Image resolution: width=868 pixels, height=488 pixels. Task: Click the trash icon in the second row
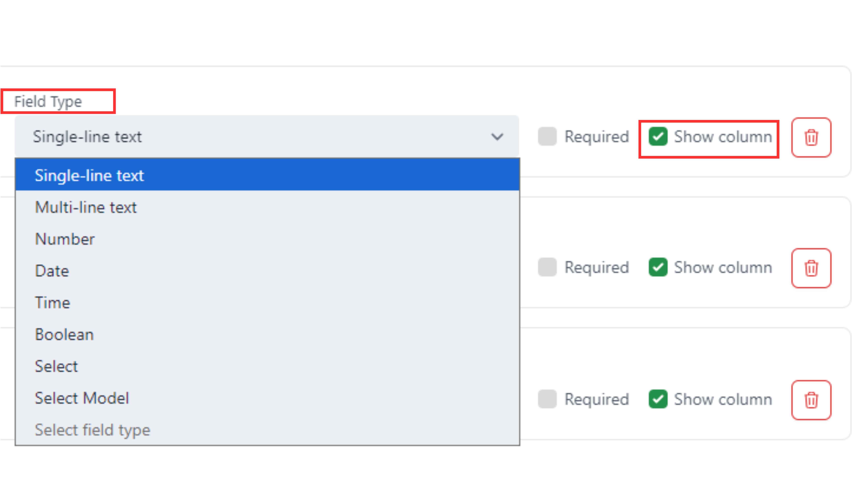tap(811, 268)
